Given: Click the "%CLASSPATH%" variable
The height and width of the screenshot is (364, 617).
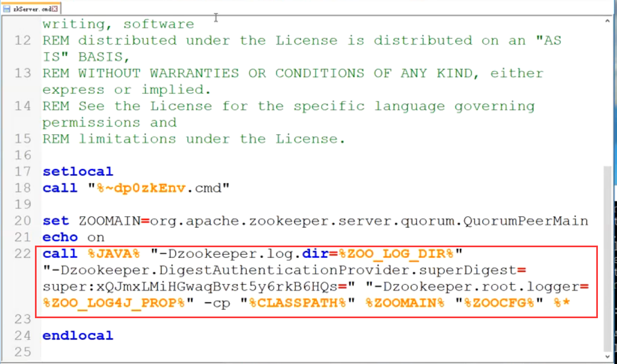Looking at the screenshot, I should pos(297,303).
